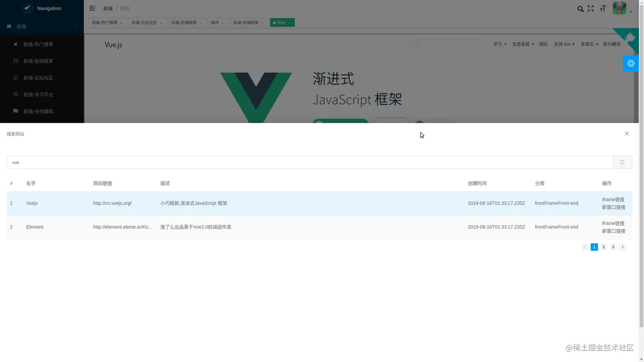The image size is (644, 362).
Task: Click the Element row frontFrameFront-end category
Action: click(x=556, y=227)
